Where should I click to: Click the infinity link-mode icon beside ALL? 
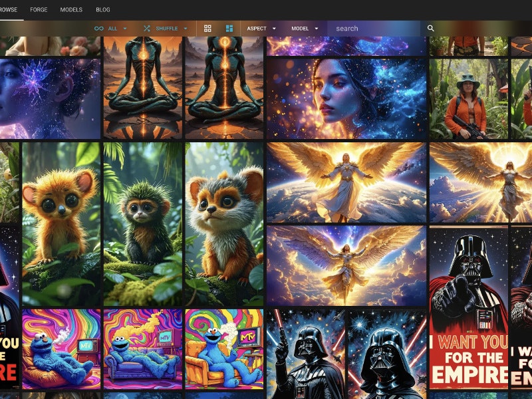[x=98, y=29]
